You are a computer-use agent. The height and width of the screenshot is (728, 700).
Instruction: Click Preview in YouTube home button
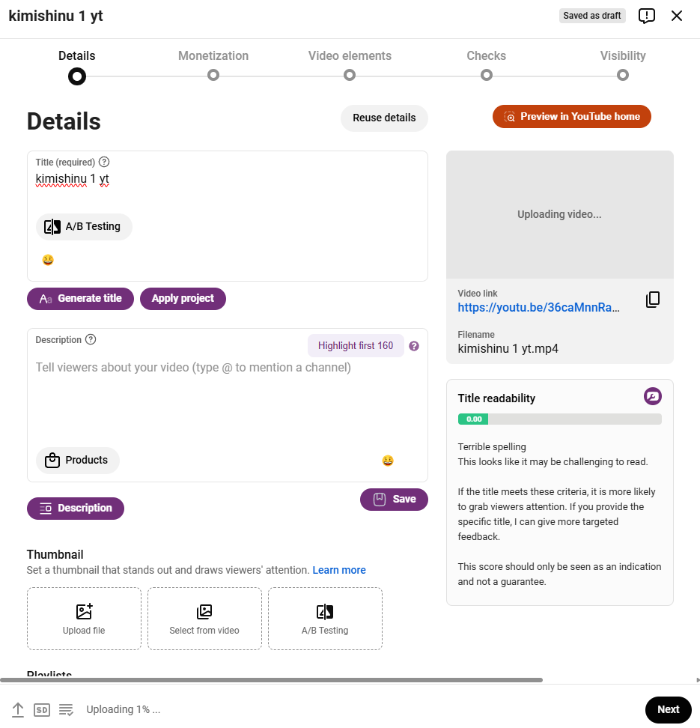pyautogui.click(x=571, y=117)
